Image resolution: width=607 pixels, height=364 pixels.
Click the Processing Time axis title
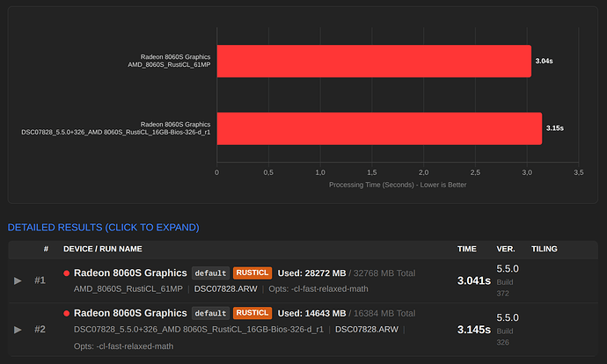click(398, 185)
